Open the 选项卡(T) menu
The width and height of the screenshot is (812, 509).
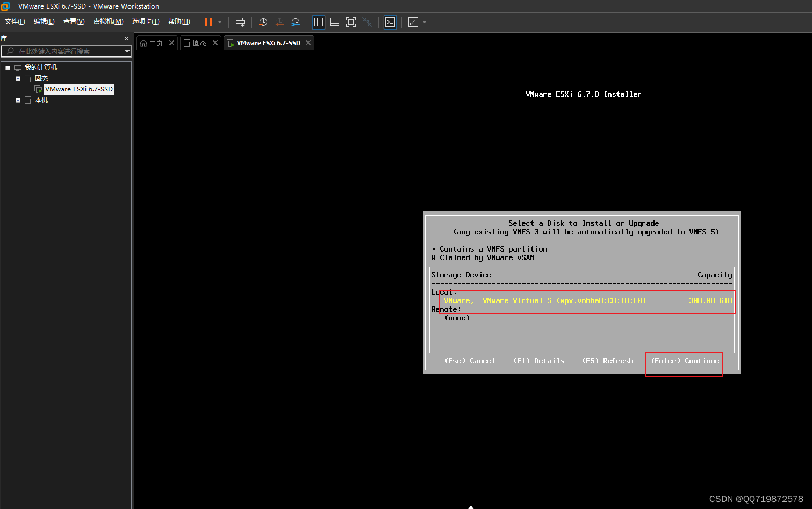(x=146, y=21)
